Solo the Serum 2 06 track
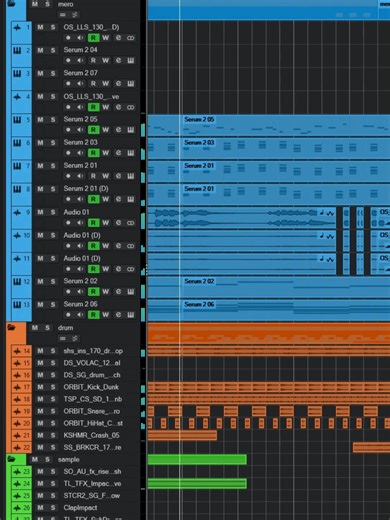The width and height of the screenshot is (390, 520). (x=53, y=305)
